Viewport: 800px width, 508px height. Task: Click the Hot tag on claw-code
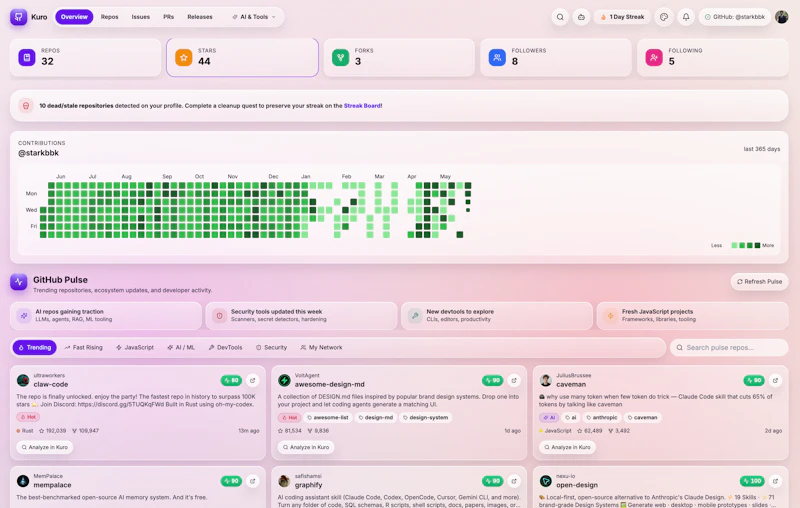pyautogui.click(x=28, y=417)
